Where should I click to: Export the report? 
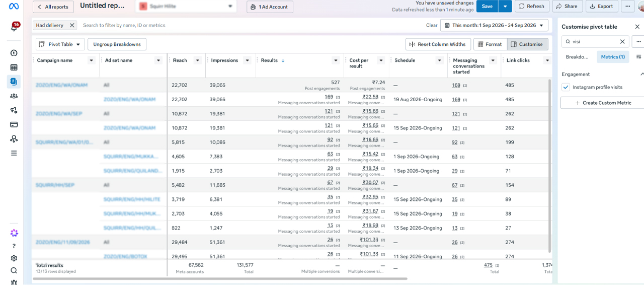[602, 7]
